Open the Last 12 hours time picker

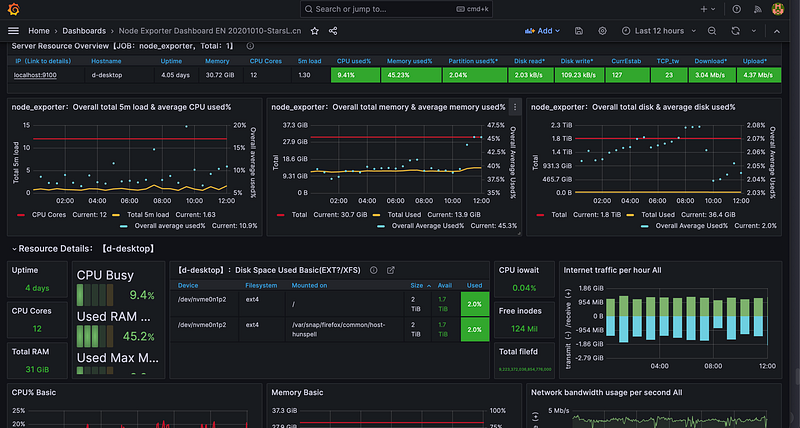[659, 31]
